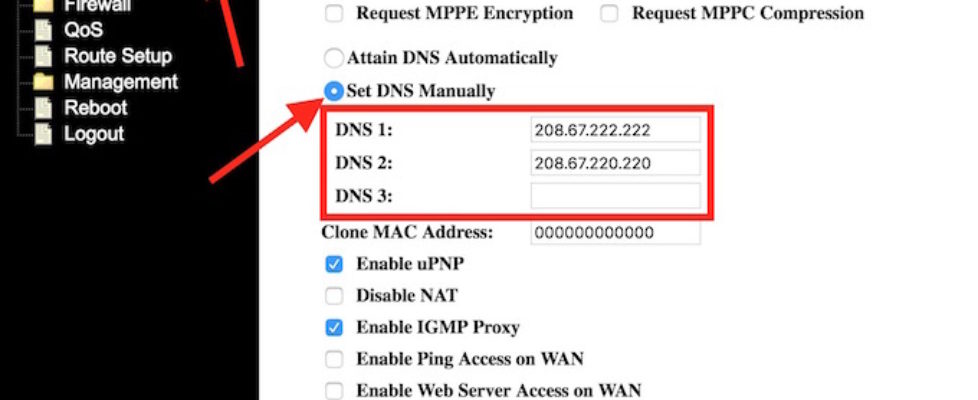
Task: Check the Disable NAT checkbox
Action: tap(334, 296)
